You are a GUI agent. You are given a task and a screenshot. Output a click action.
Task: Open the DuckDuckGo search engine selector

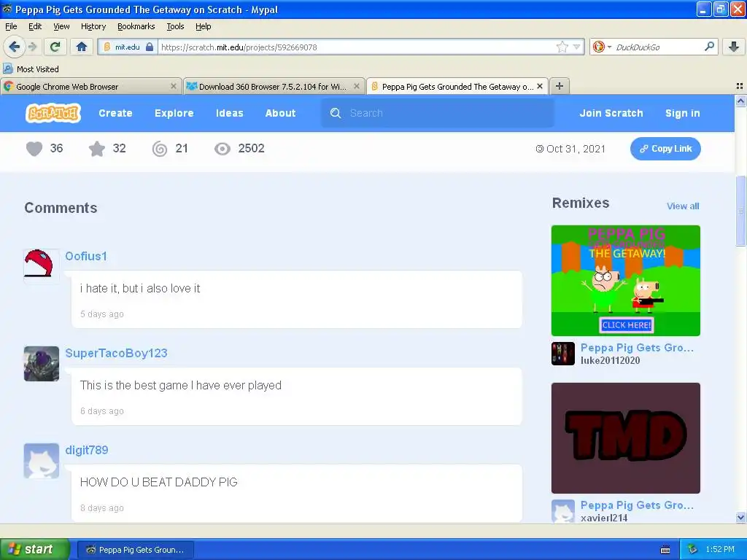[x=602, y=47]
